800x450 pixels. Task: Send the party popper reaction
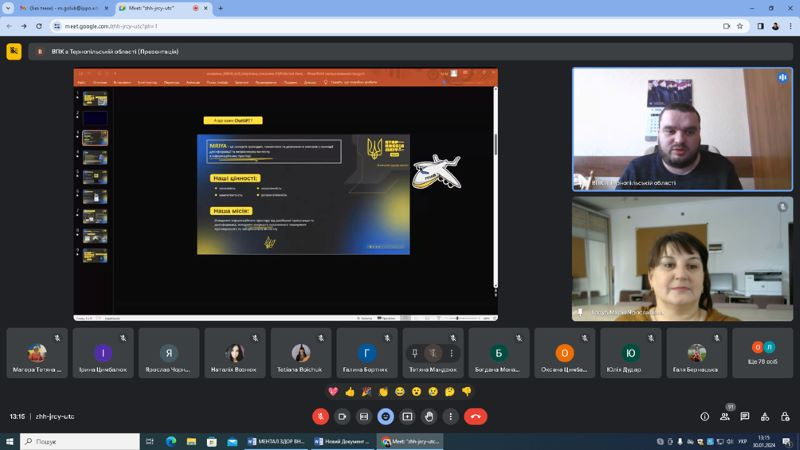[366, 392]
